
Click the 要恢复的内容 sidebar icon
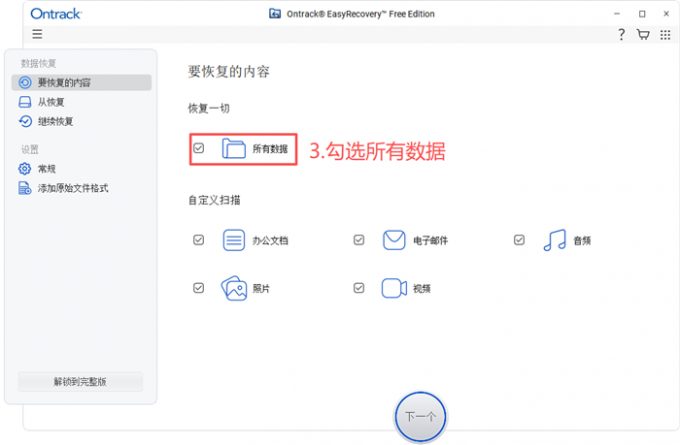click(x=25, y=82)
